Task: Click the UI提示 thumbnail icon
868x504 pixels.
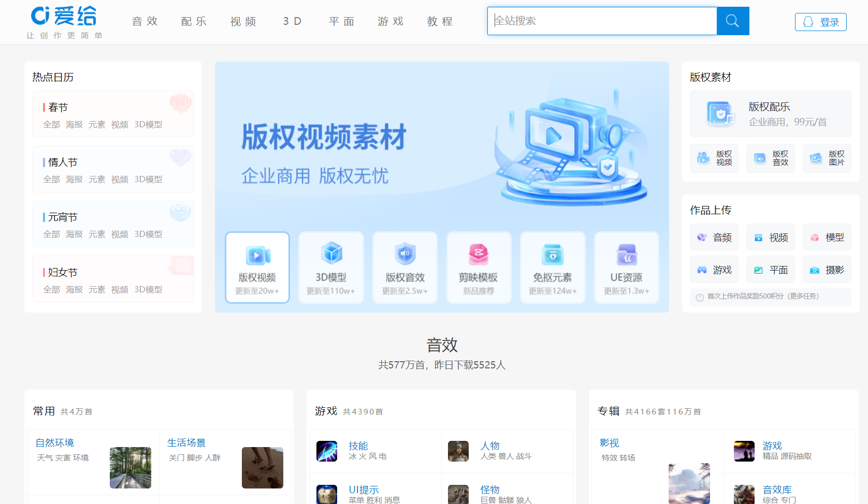Action: point(327,494)
